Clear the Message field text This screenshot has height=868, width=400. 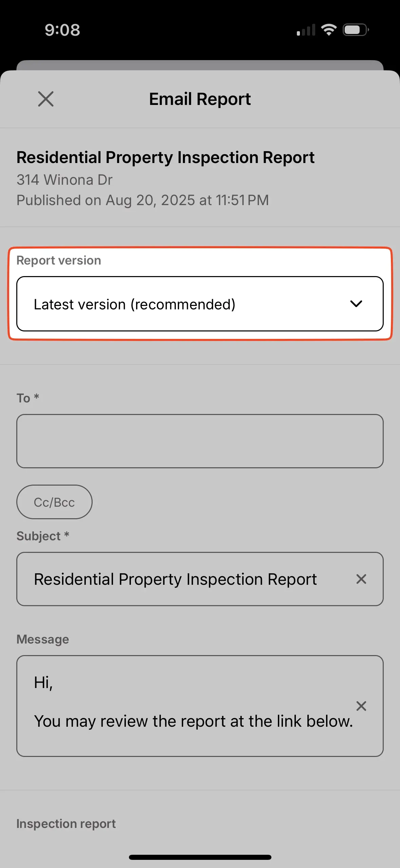tap(361, 706)
